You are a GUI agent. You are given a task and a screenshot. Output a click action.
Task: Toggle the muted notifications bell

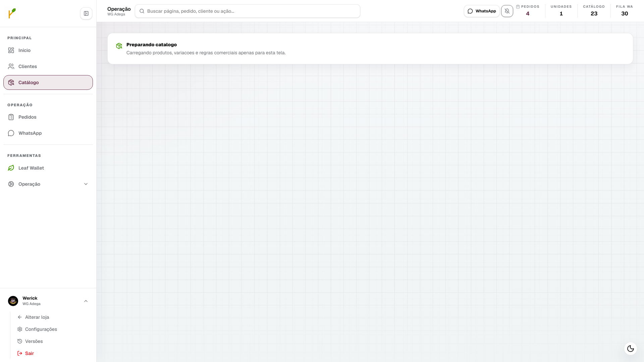tap(507, 11)
